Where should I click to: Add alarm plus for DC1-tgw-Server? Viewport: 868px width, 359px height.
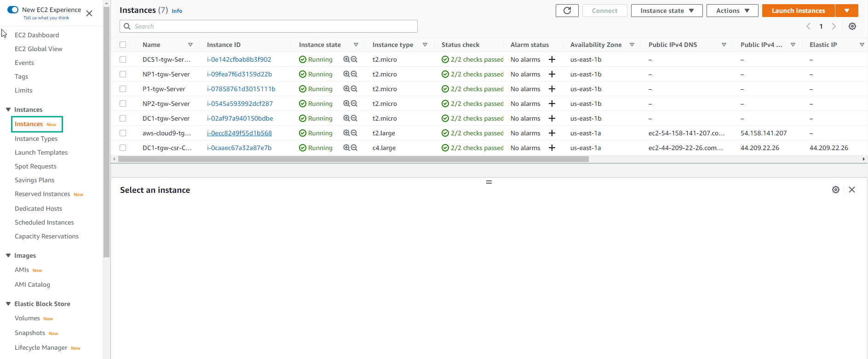[x=552, y=118]
